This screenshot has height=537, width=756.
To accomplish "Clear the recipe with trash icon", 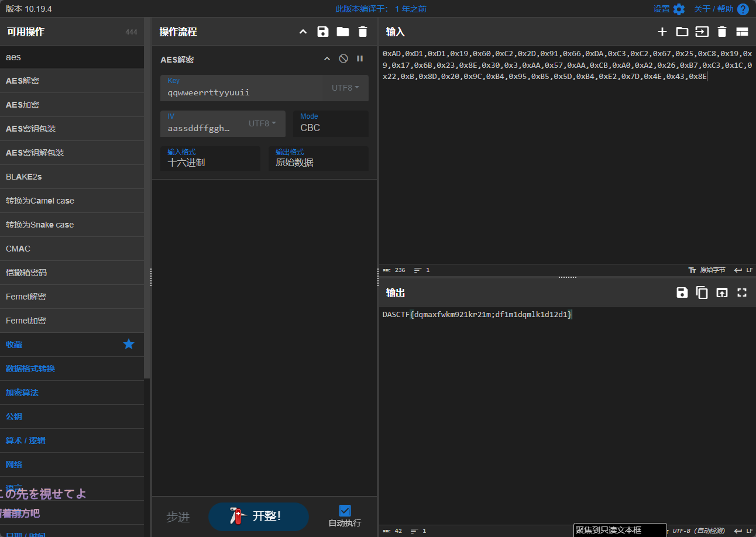I will [363, 32].
